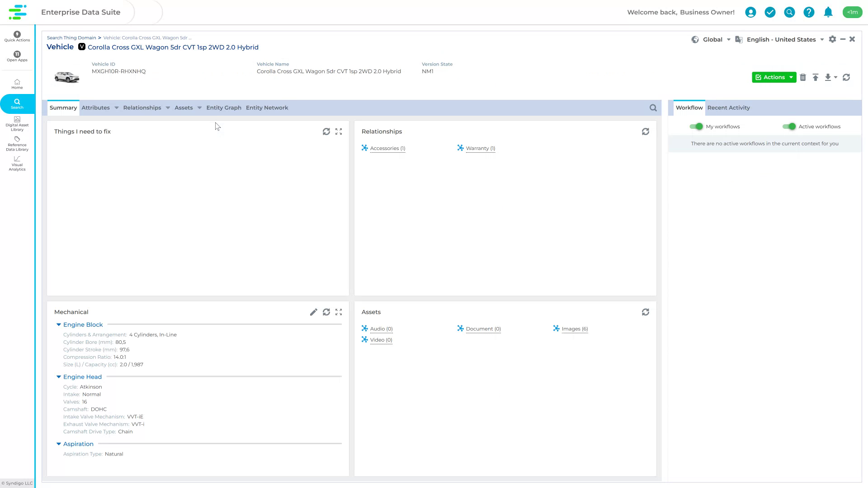Open notifications from the bell icon

coord(828,12)
